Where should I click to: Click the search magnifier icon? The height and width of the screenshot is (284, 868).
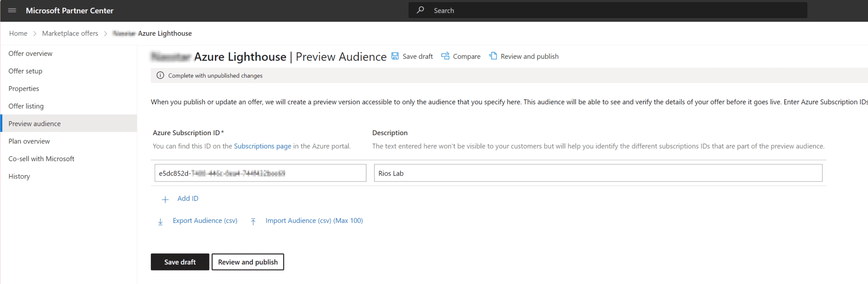(420, 10)
